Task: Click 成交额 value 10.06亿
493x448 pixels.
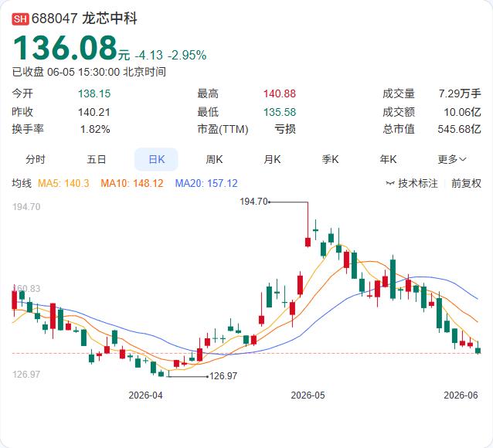Action: coord(462,112)
